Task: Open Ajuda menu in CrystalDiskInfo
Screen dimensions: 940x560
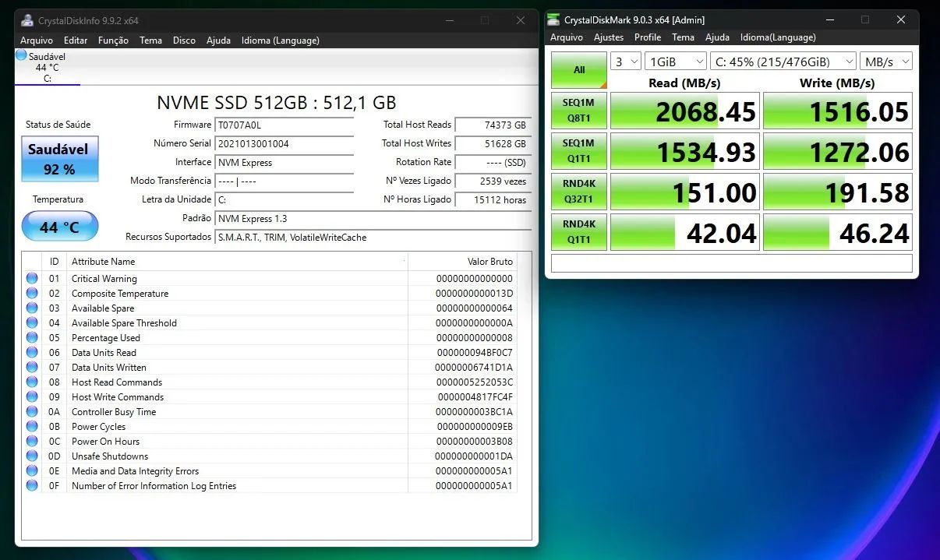Action: (x=218, y=41)
